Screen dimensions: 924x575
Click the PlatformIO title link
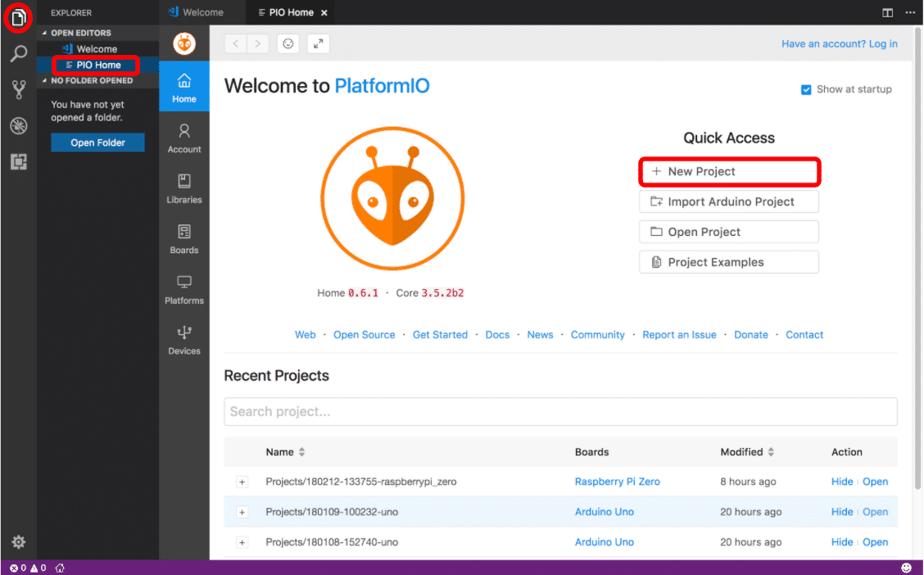pos(382,86)
